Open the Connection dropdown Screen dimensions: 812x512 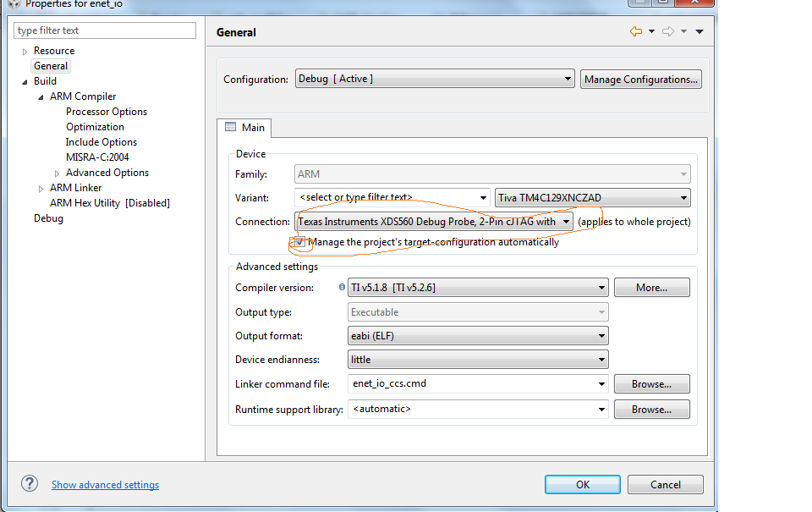[x=434, y=222]
